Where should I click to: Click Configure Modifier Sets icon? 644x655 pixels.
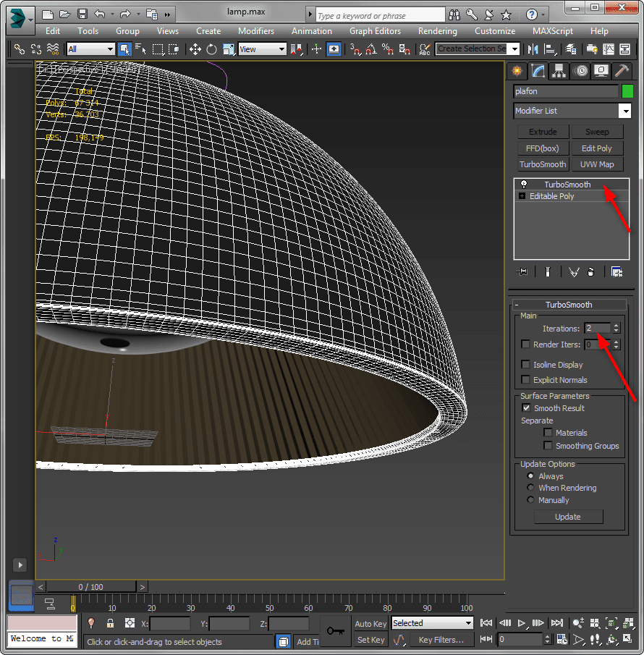pos(617,272)
